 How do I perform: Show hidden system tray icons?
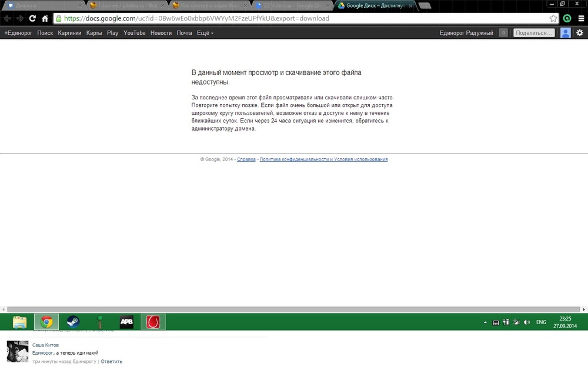[x=485, y=322]
